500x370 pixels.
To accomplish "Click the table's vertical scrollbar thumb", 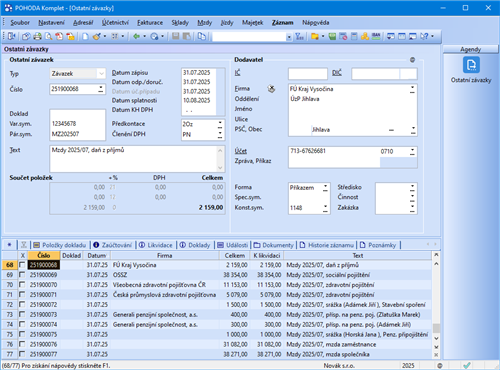I will [436, 328].
